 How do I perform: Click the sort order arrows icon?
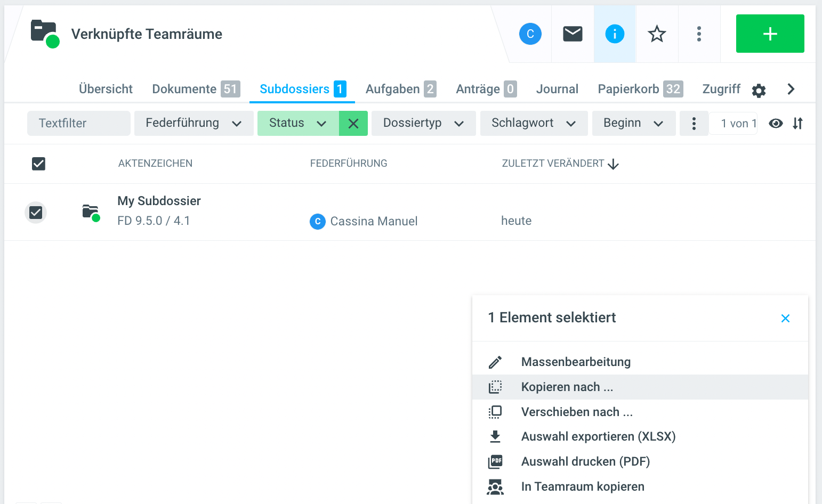pos(797,124)
